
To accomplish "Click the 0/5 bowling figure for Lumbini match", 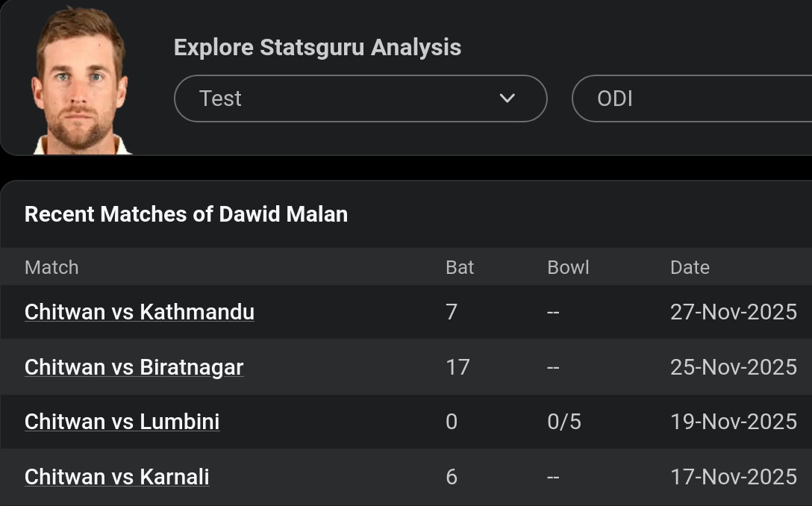I will tap(564, 422).
